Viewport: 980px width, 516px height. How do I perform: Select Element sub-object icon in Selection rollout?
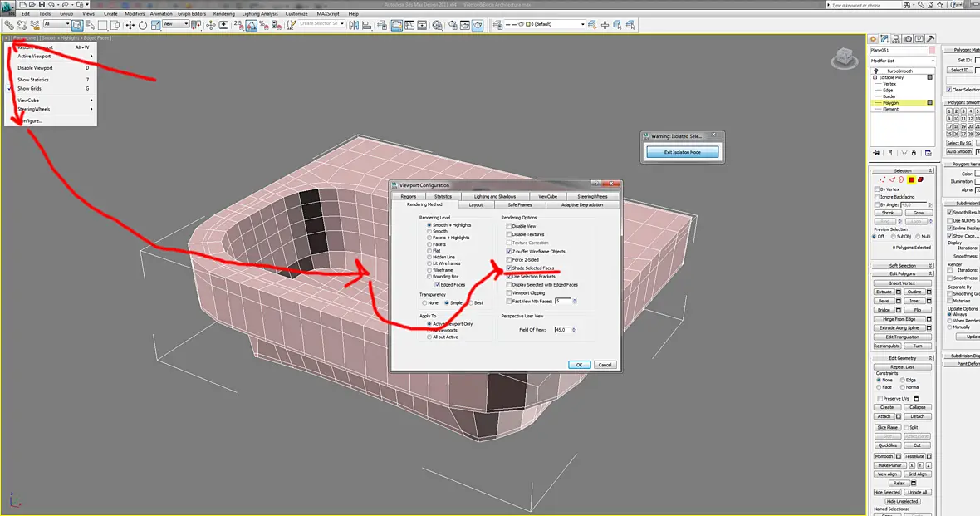[x=921, y=179]
